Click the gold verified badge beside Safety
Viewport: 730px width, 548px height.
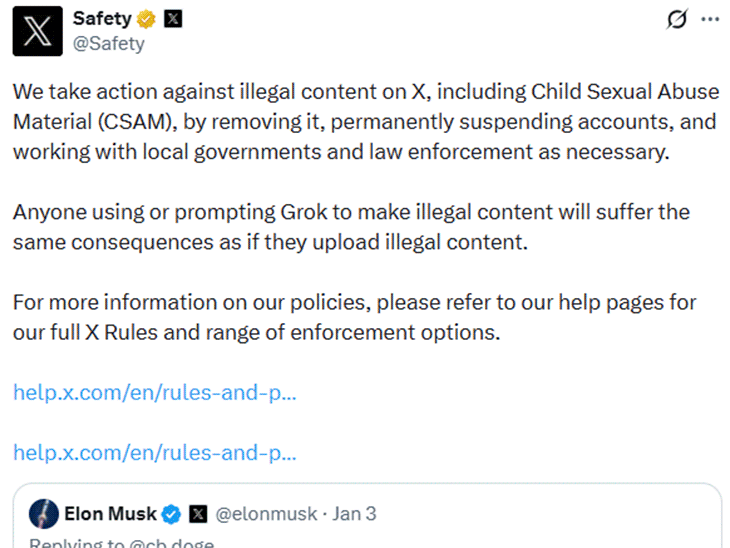coord(146,19)
